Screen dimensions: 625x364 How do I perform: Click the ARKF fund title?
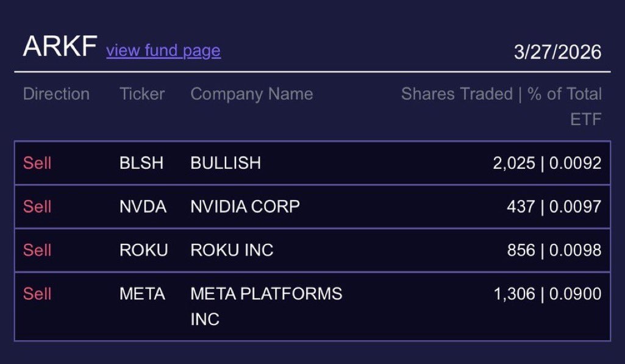tap(60, 47)
